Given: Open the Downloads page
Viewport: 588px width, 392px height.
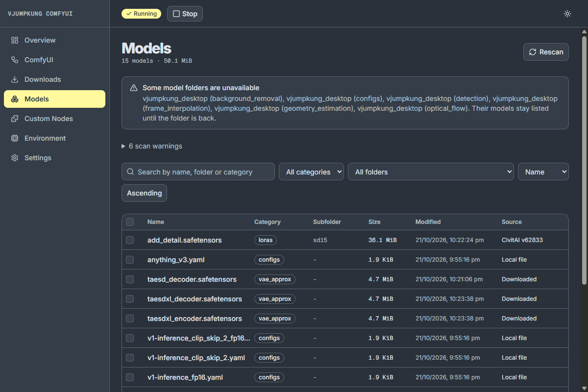Looking at the screenshot, I should [x=54, y=79].
